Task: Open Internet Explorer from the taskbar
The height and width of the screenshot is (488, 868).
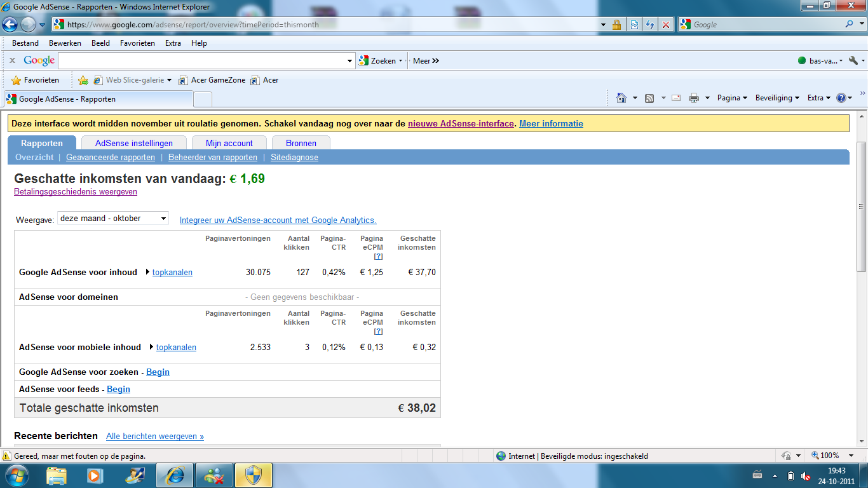Action: 175,475
